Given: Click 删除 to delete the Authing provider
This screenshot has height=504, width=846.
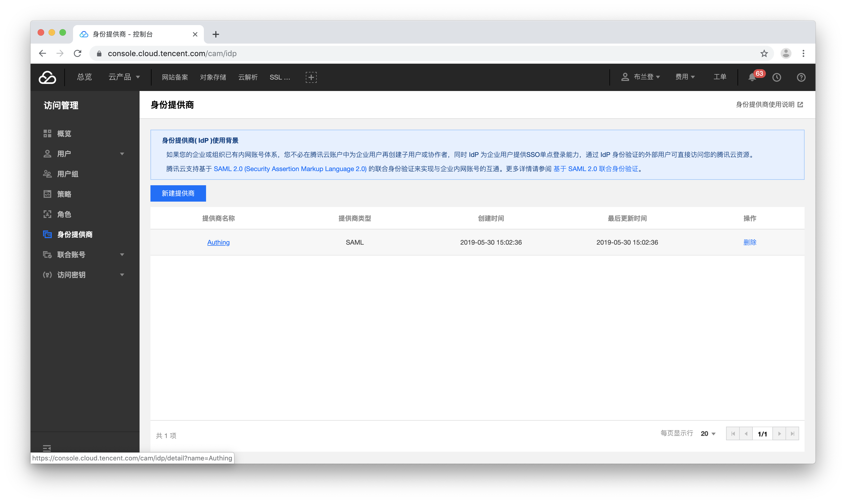Looking at the screenshot, I should coord(750,242).
